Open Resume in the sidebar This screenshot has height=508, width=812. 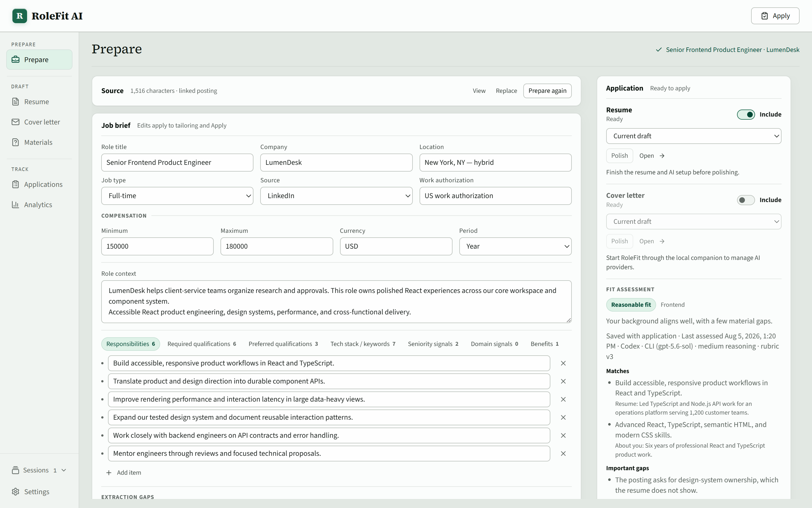pyautogui.click(x=39, y=102)
